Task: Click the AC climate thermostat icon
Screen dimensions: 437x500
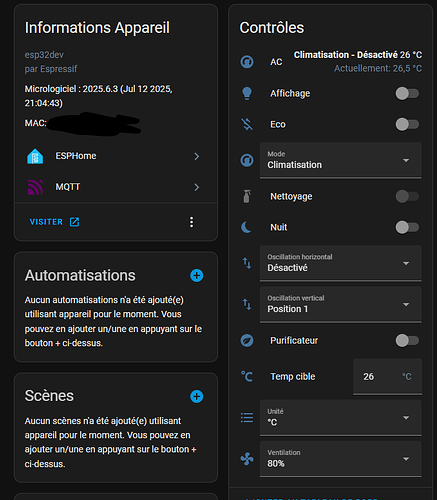Action: [x=247, y=62]
